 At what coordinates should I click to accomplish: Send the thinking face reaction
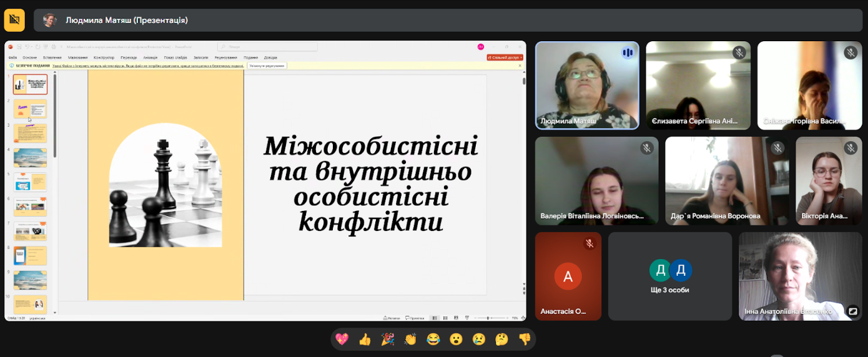click(x=501, y=339)
